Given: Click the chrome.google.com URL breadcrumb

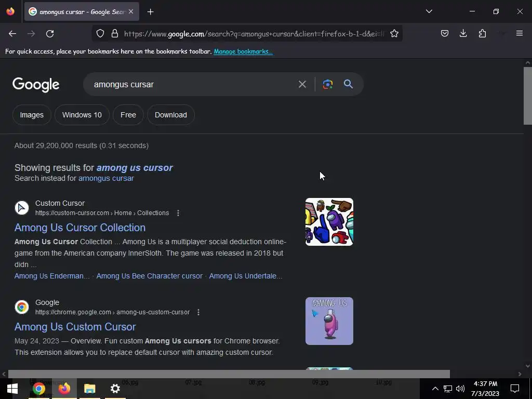Looking at the screenshot, I should coord(112,312).
